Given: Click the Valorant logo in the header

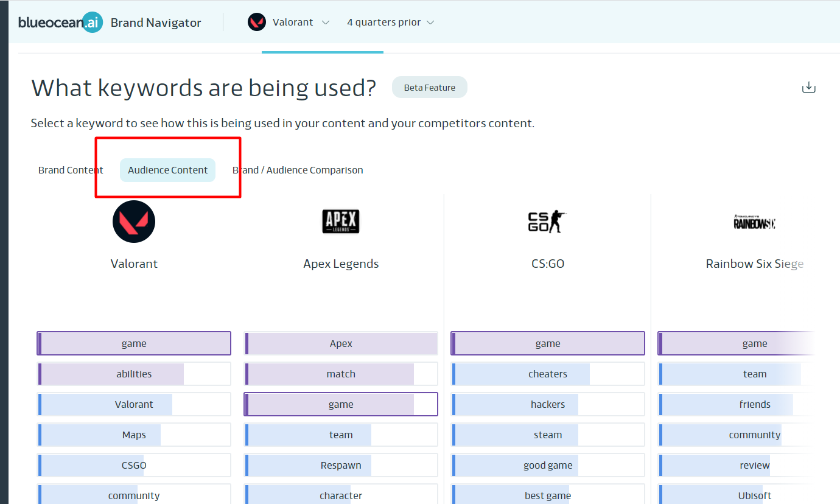Looking at the screenshot, I should (x=257, y=23).
